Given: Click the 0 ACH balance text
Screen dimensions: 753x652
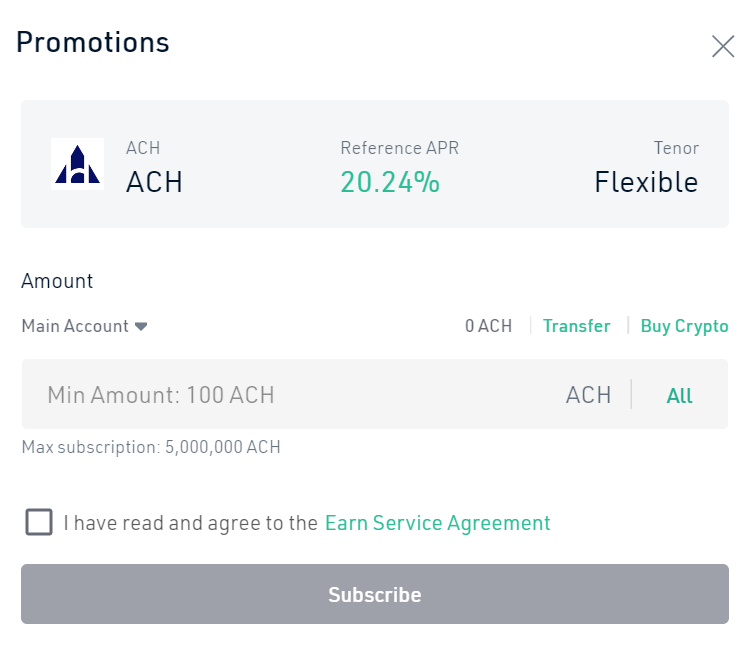Looking at the screenshot, I should click(x=488, y=326).
